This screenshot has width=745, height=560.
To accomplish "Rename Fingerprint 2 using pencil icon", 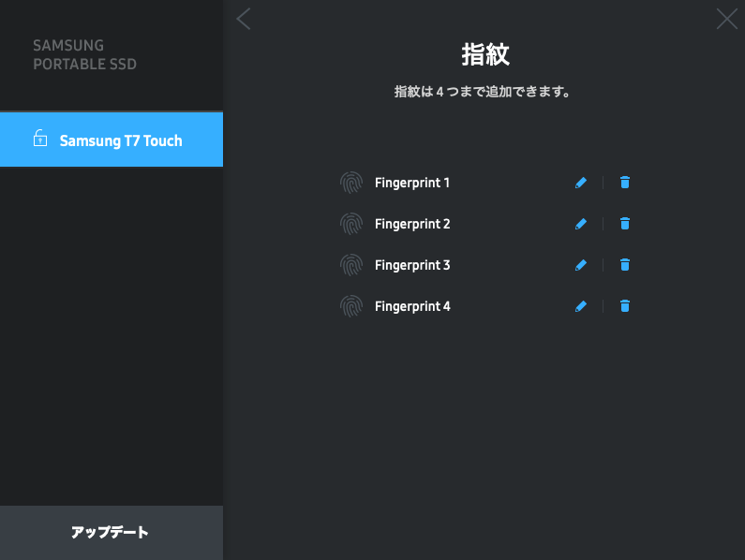I will 581,224.
